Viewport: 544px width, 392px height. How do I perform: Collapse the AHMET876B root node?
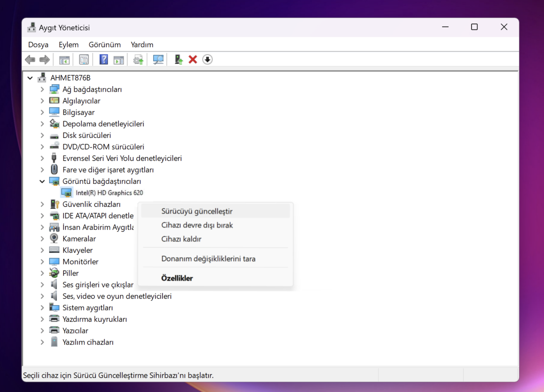coord(30,78)
